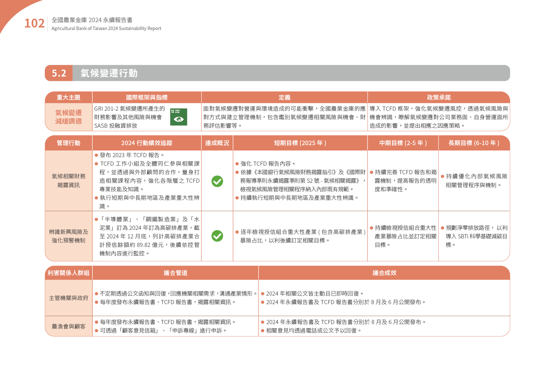Image resolution: width=555 pixels, height=392 pixels.
Task: Click row label 主管機關與政府
Action: 68,298
